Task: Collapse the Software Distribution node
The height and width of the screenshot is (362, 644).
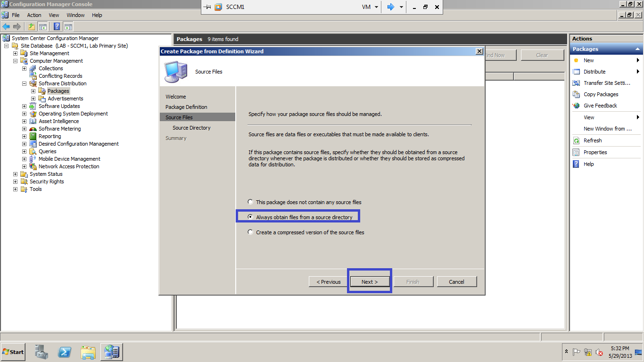Action: (x=25, y=83)
